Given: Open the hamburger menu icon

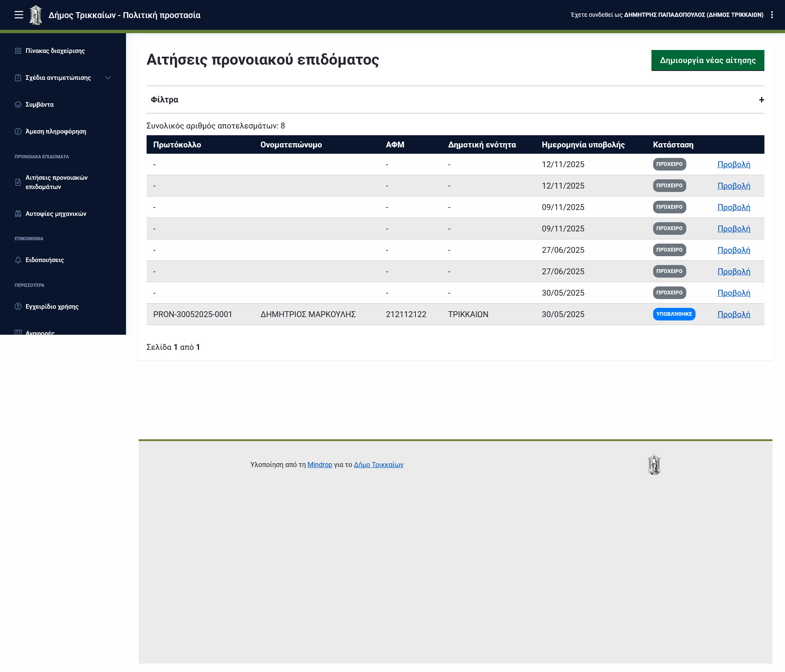Looking at the screenshot, I should (x=18, y=15).
